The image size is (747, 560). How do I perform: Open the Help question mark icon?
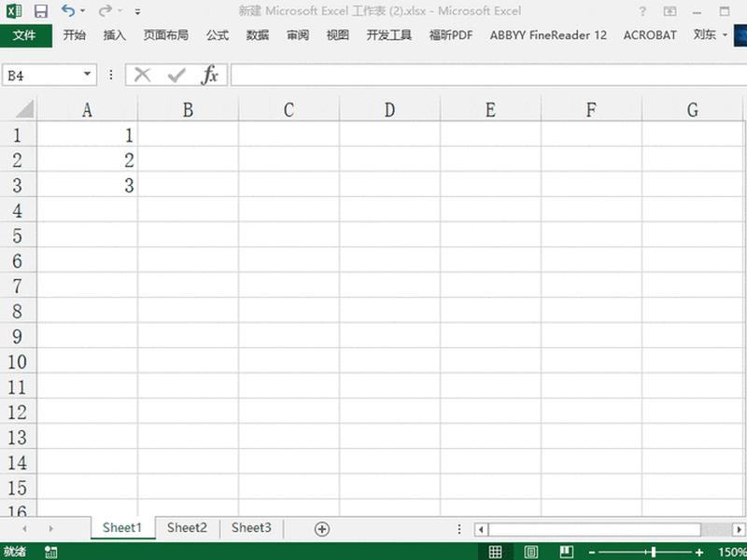[642, 11]
